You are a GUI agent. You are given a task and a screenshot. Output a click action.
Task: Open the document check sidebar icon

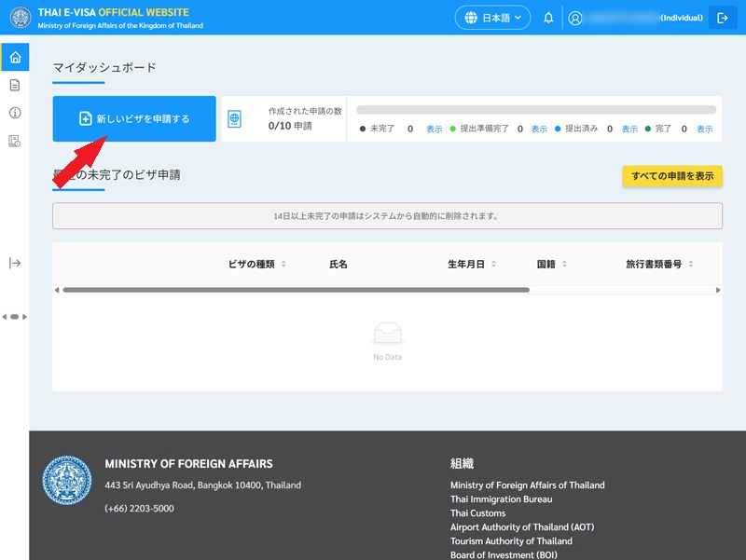click(15, 141)
